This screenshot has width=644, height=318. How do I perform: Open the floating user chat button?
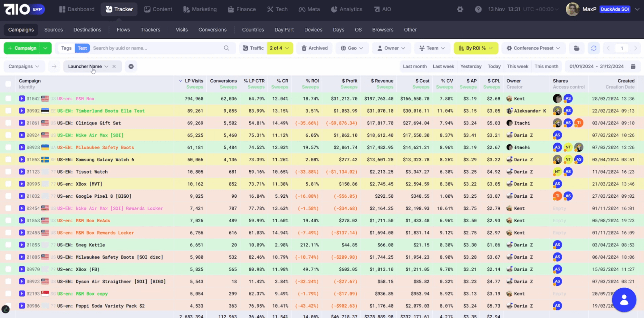click(x=624, y=300)
